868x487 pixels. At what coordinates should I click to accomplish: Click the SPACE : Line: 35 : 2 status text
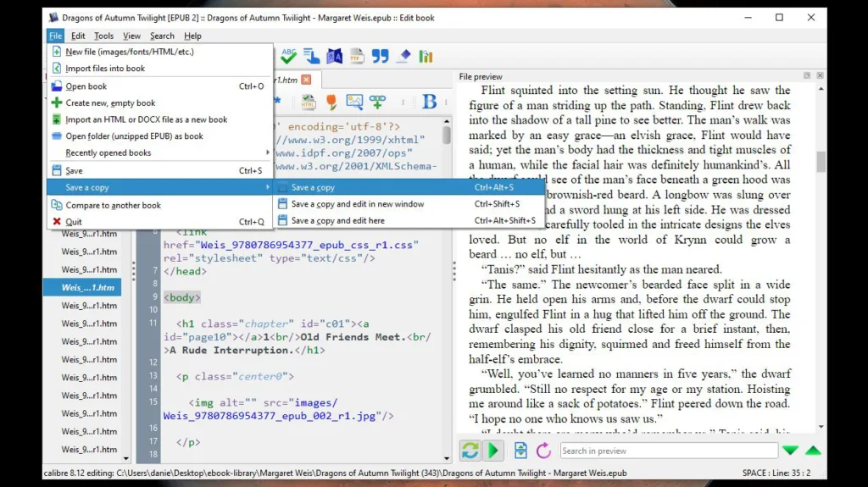coord(776,473)
